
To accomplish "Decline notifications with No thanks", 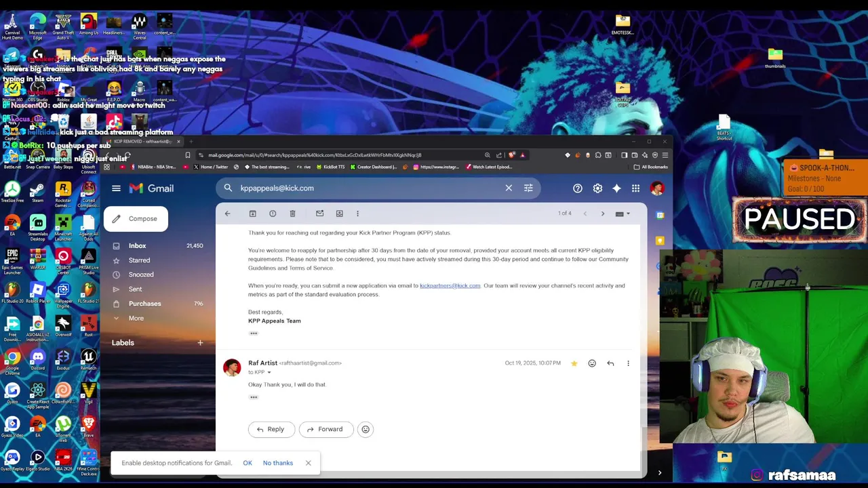I will click(278, 463).
